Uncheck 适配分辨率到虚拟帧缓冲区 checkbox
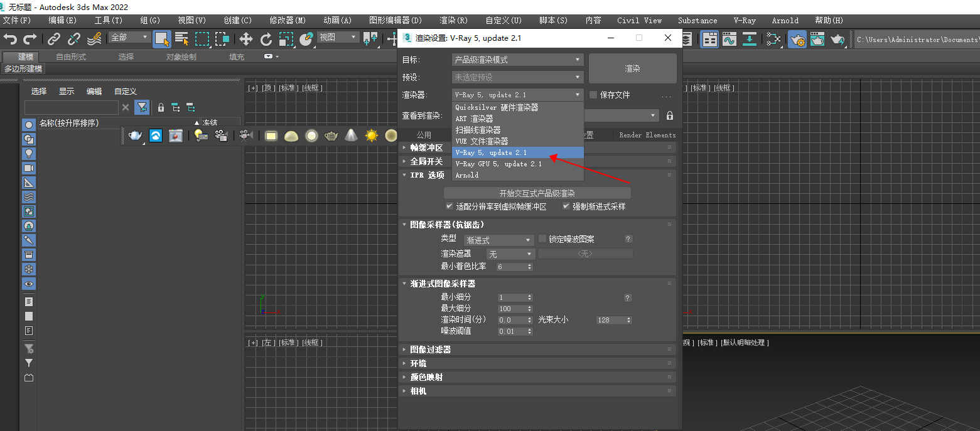The width and height of the screenshot is (980, 431). coord(449,206)
